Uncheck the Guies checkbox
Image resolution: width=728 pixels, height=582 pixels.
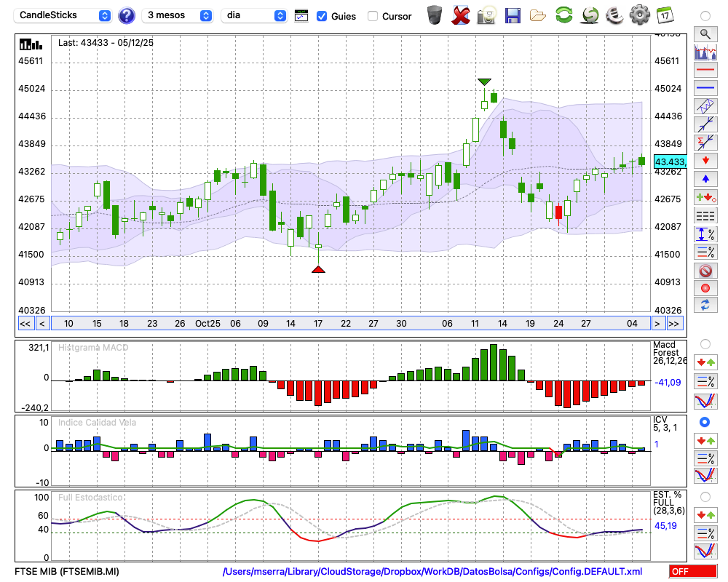[321, 16]
